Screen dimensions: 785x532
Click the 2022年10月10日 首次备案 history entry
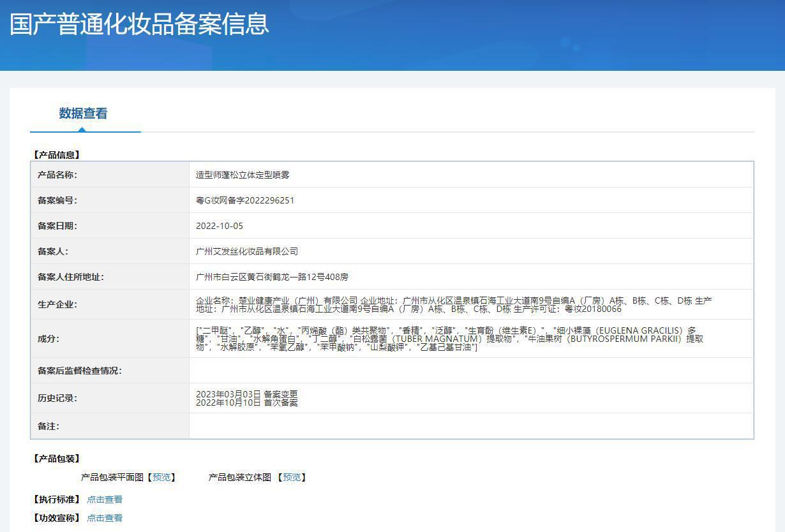[246, 403]
